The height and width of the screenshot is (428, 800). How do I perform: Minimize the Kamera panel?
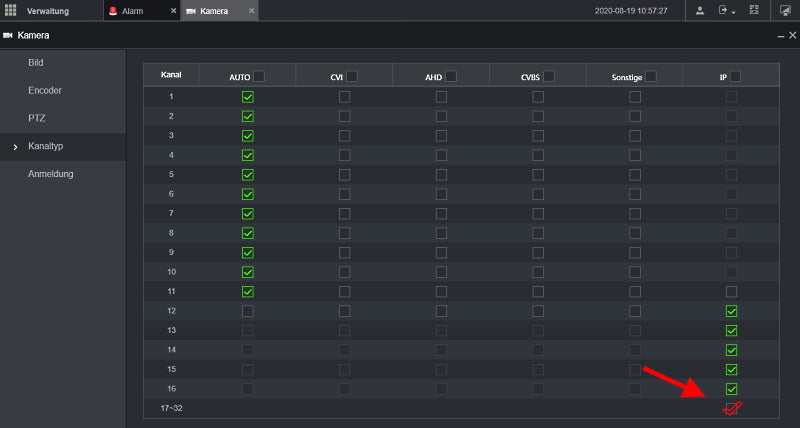(x=780, y=35)
